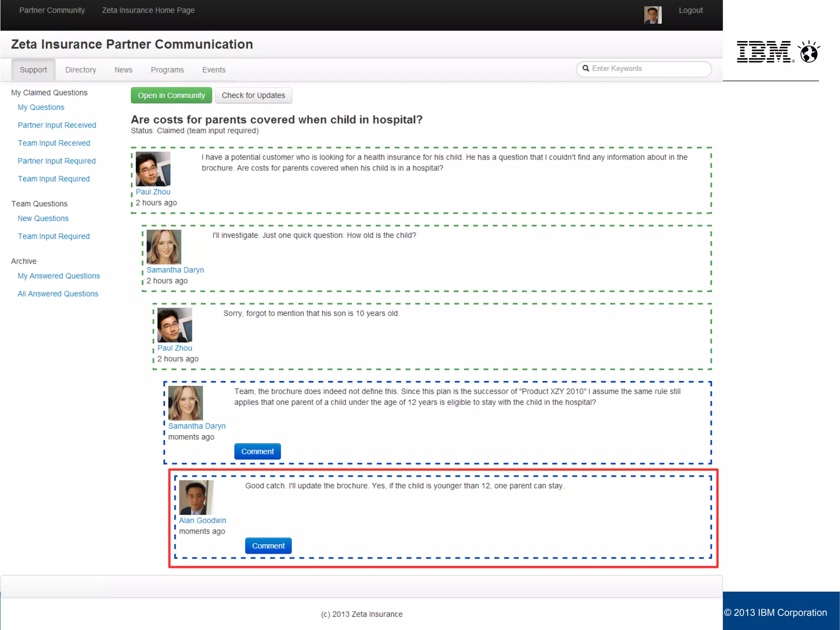Select New Questions under Team Questions
Viewport: 840px width, 630px height.
coord(43,218)
